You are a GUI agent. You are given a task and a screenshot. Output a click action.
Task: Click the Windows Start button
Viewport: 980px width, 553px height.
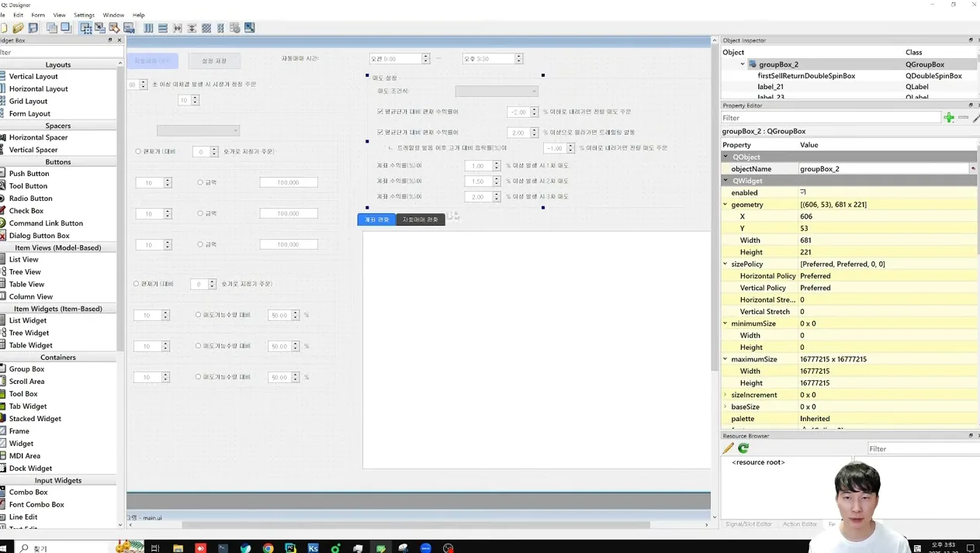tap(4, 548)
